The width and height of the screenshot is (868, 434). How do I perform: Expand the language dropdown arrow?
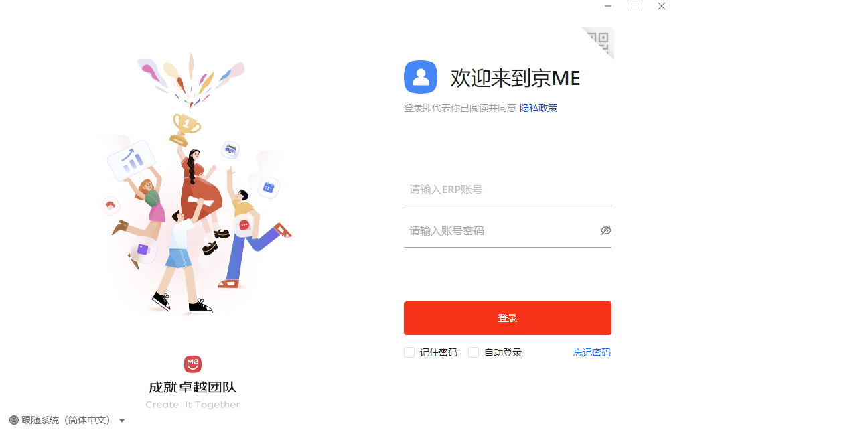pyautogui.click(x=122, y=421)
